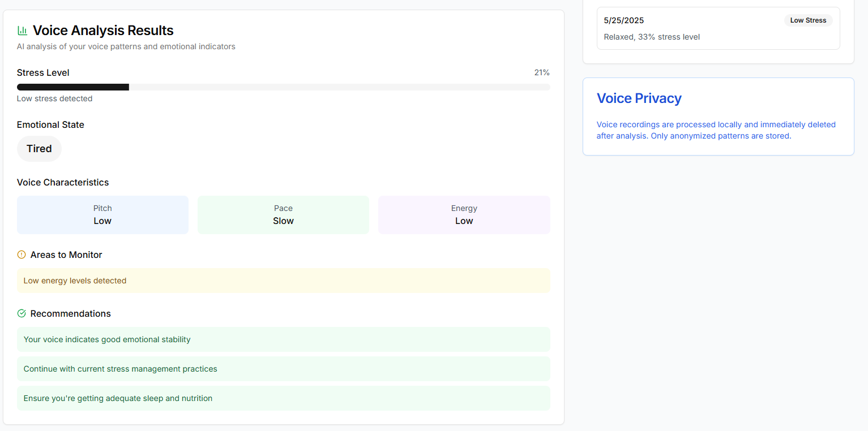Click the Energy Low characteristic card
The image size is (868, 431).
(464, 215)
